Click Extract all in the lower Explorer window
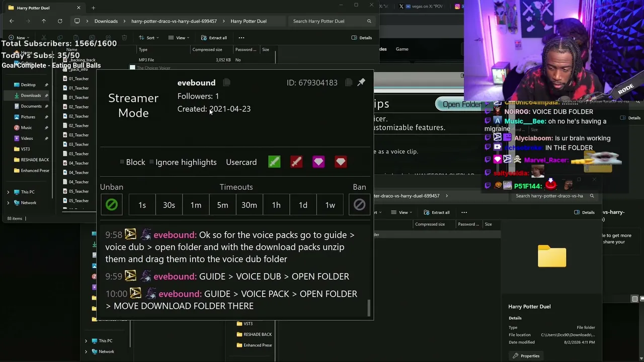The image size is (644, 362). [437, 212]
